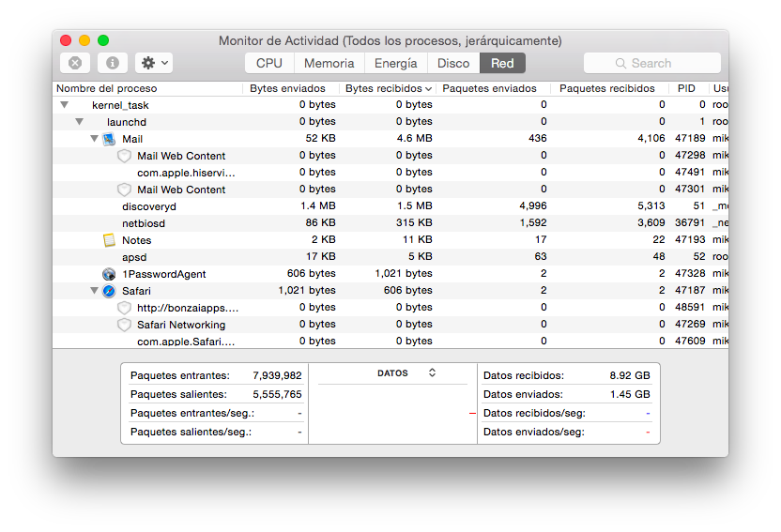Sort by Bytes enviados column
Screen dimensions: 781x532
point(291,88)
